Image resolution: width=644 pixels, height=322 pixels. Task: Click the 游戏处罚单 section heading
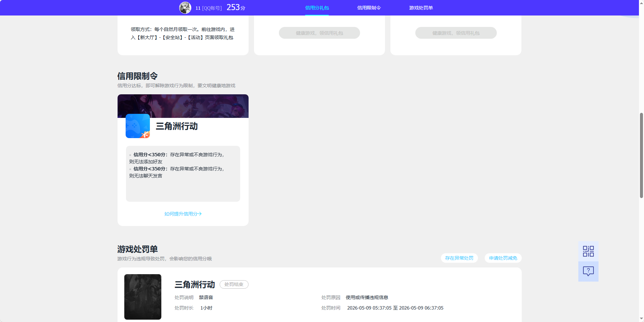click(137, 249)
